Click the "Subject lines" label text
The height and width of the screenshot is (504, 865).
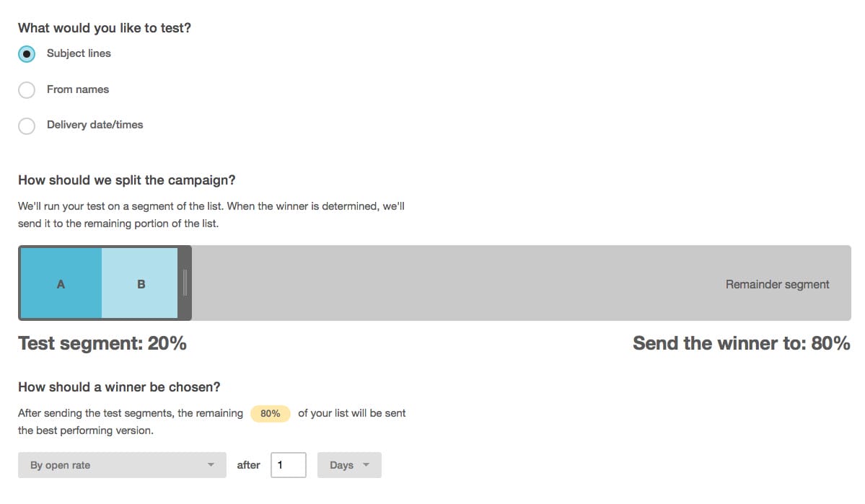[78, 53]
